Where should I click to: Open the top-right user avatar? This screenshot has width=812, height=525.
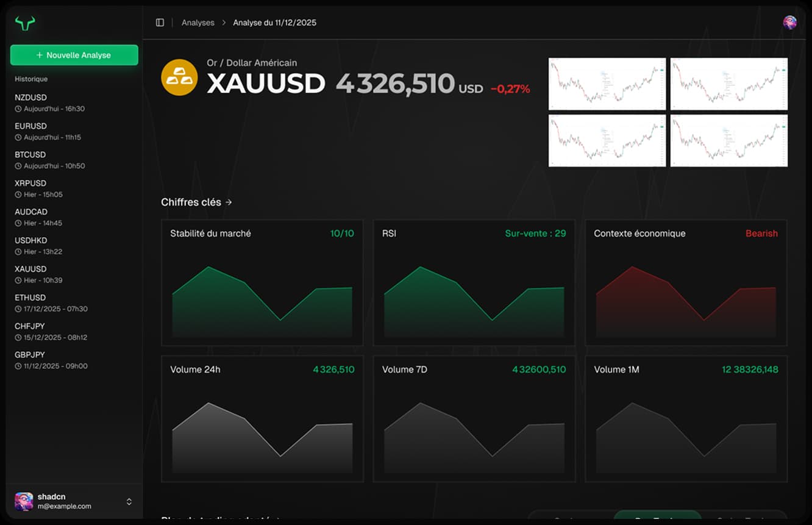[789, 23]
